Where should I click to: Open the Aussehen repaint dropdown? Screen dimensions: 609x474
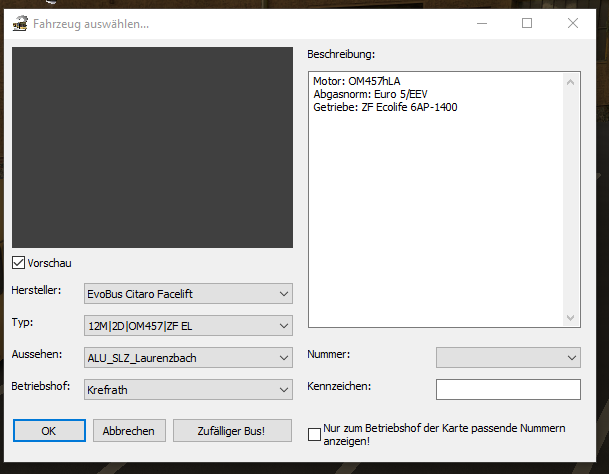(x=188, y=357)
